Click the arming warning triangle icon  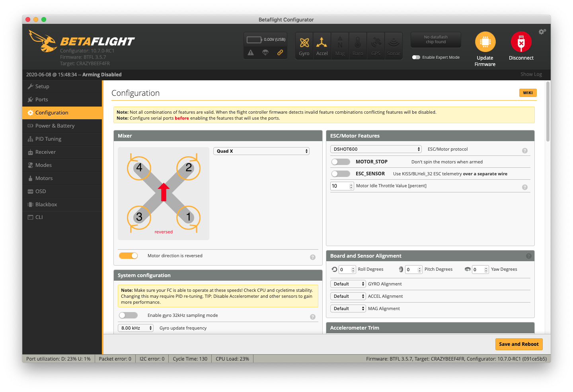tap(251, 52)
